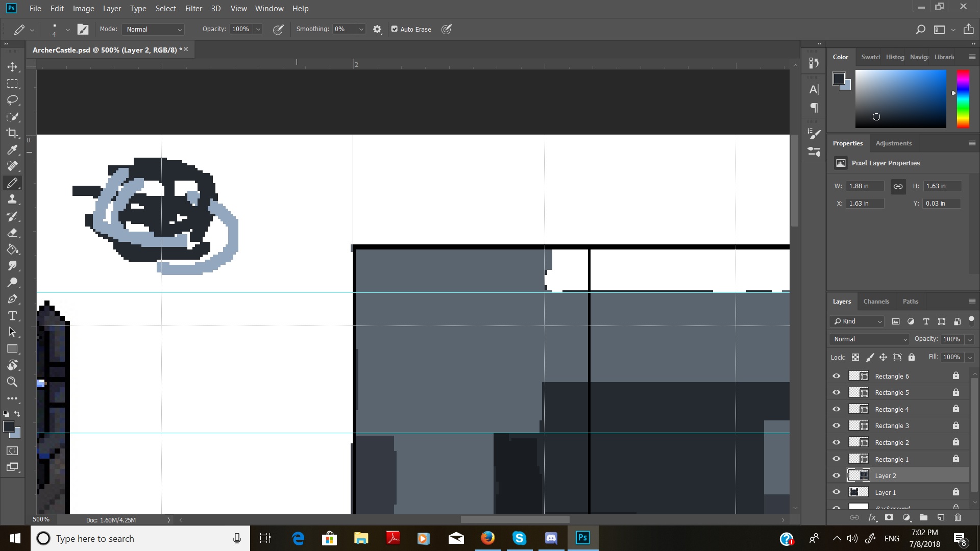The width and height of the screenshot is (980, 551).
Task: Click the Adjustments tab in Properties
Action: [894, 143]
